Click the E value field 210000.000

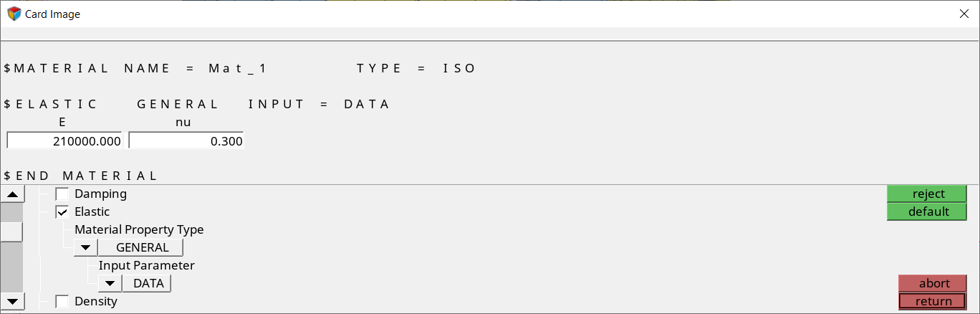pyautogui.click(x=64, y=141)
